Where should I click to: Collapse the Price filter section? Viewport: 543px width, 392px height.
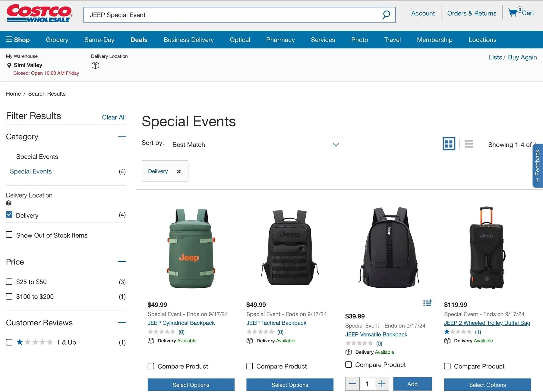[x=122, y=261]
